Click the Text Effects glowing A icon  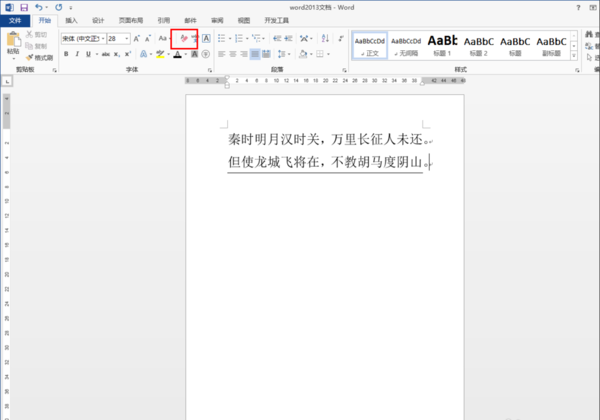143,54
